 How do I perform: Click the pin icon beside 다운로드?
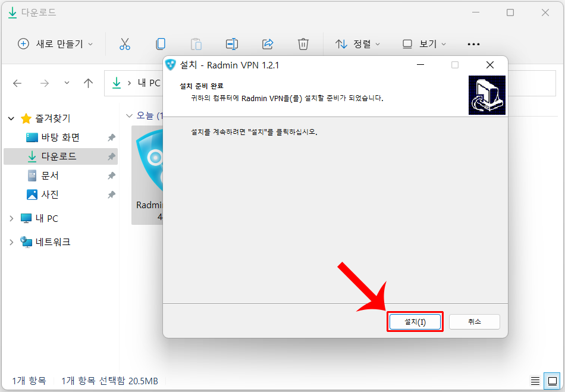pyautogui.click(x=111, y=156)
